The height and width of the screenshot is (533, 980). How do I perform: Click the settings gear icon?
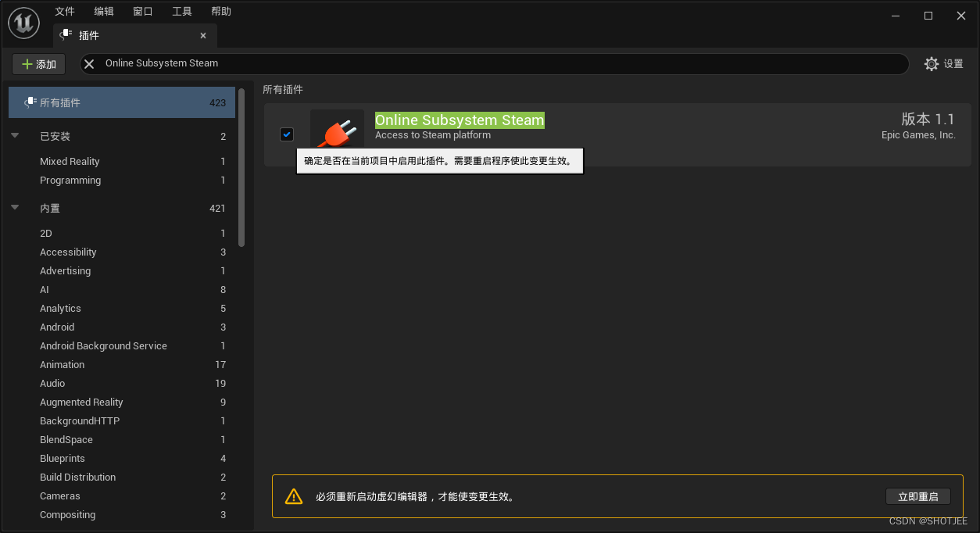coord(932,64)
